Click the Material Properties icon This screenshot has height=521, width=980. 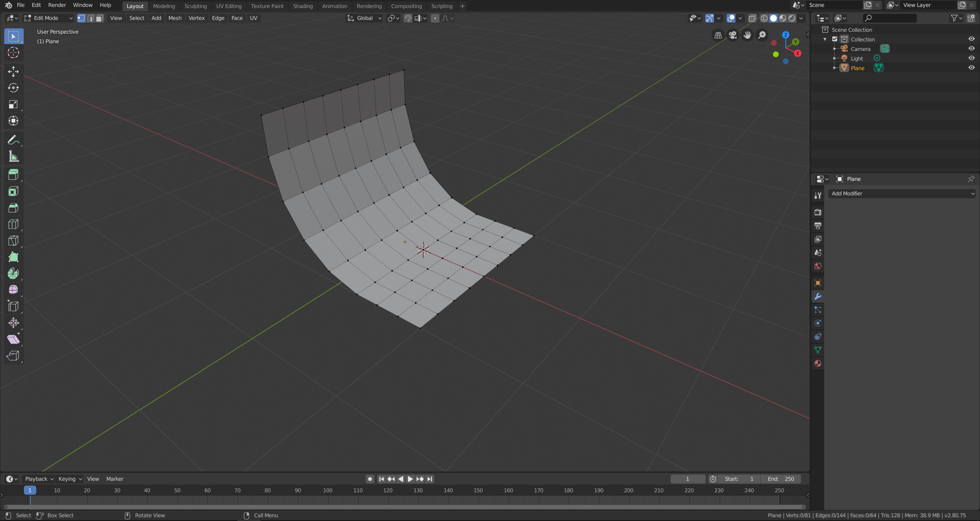(x=817, y=363)
